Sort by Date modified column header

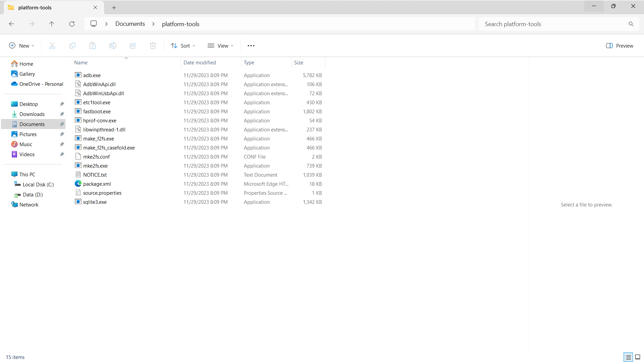point(200,62)
